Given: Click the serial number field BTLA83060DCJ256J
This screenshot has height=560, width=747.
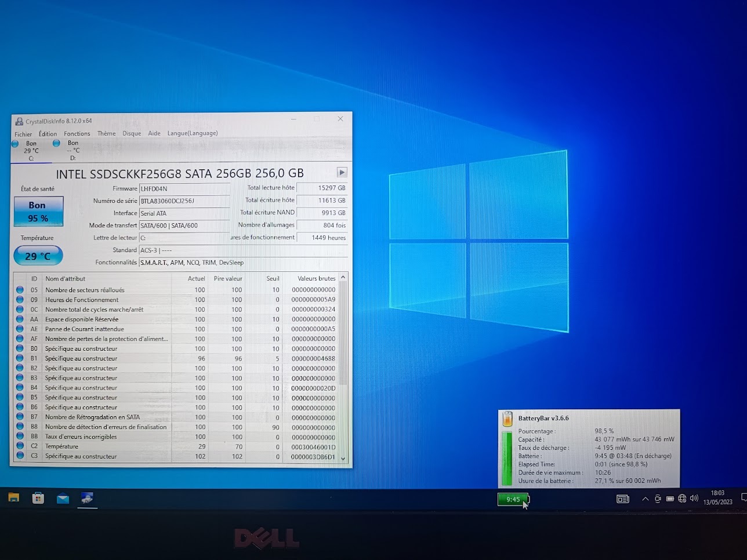Looking at the screenshot, I should (x=184, y=201).
